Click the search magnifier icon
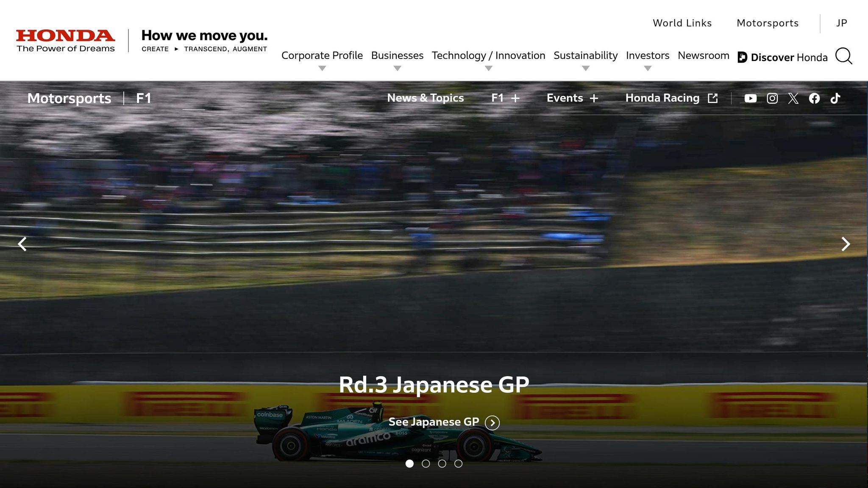 [x=843, y=56]
